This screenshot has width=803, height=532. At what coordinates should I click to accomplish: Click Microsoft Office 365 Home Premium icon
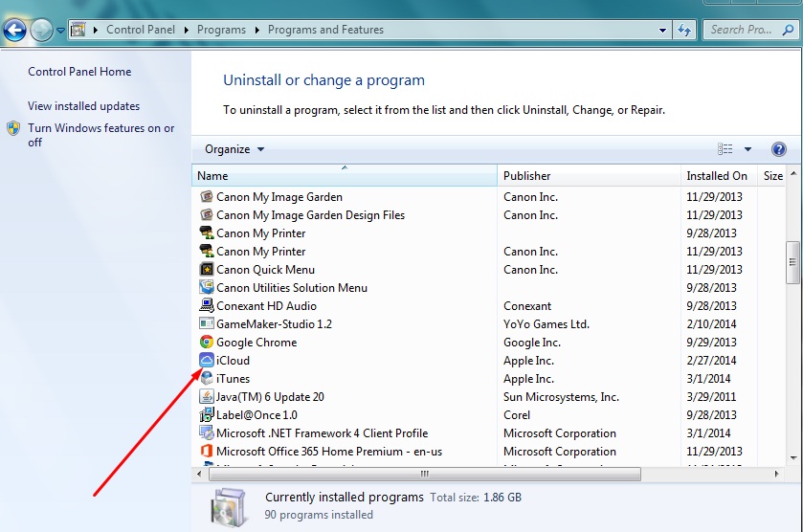coord(207,451)
